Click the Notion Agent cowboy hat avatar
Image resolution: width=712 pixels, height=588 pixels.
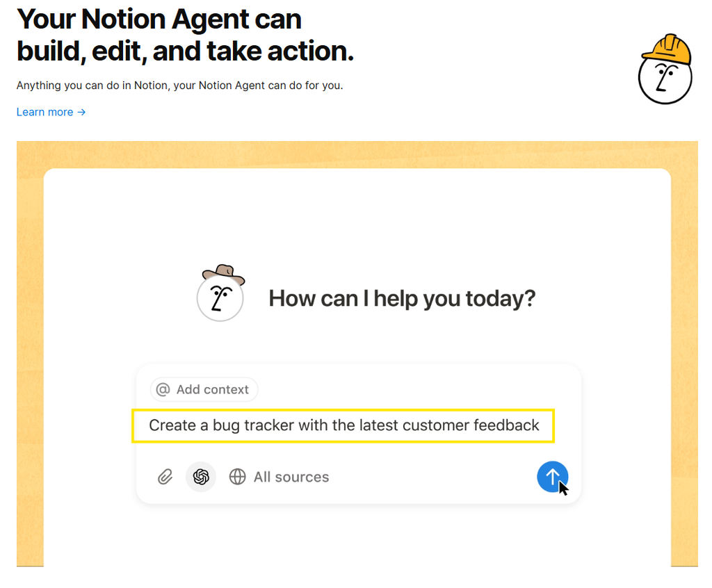click(x=220, y=293)
